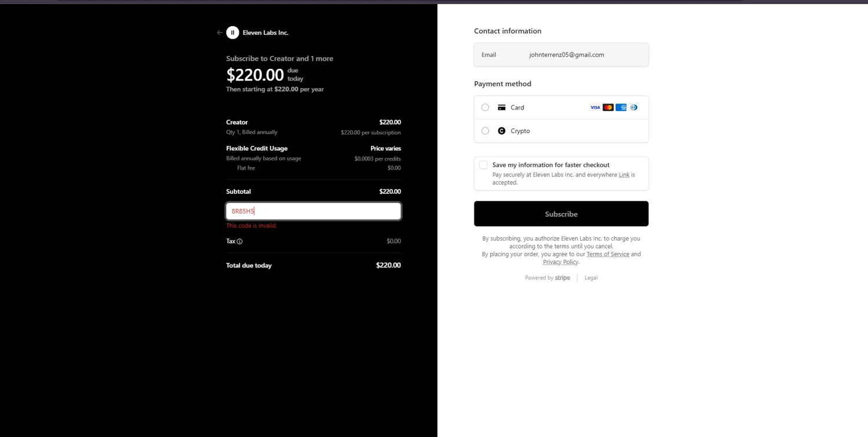Enable Save my information for faster checkout

click(x=483, y=165)
